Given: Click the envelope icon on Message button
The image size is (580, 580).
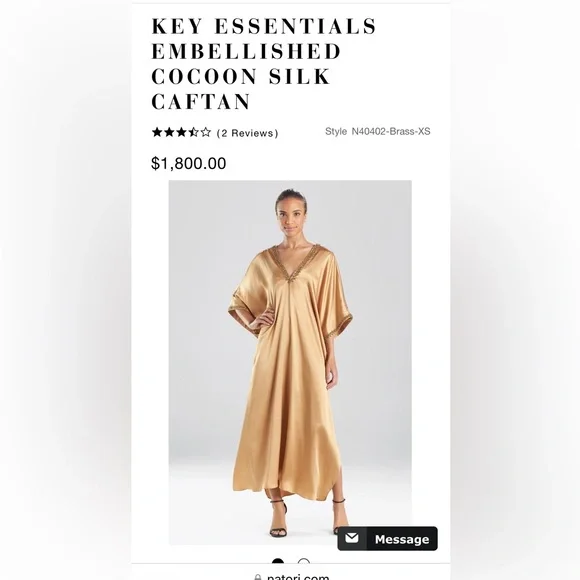Looking at the screenshot, I should point(352,538).
